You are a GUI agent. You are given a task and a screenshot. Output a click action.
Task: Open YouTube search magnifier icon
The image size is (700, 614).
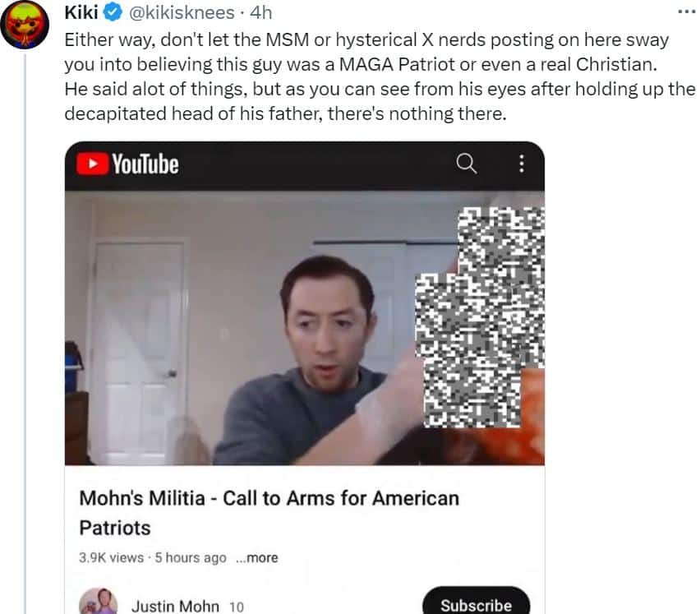pyautogui.click(x=466, y=163)
